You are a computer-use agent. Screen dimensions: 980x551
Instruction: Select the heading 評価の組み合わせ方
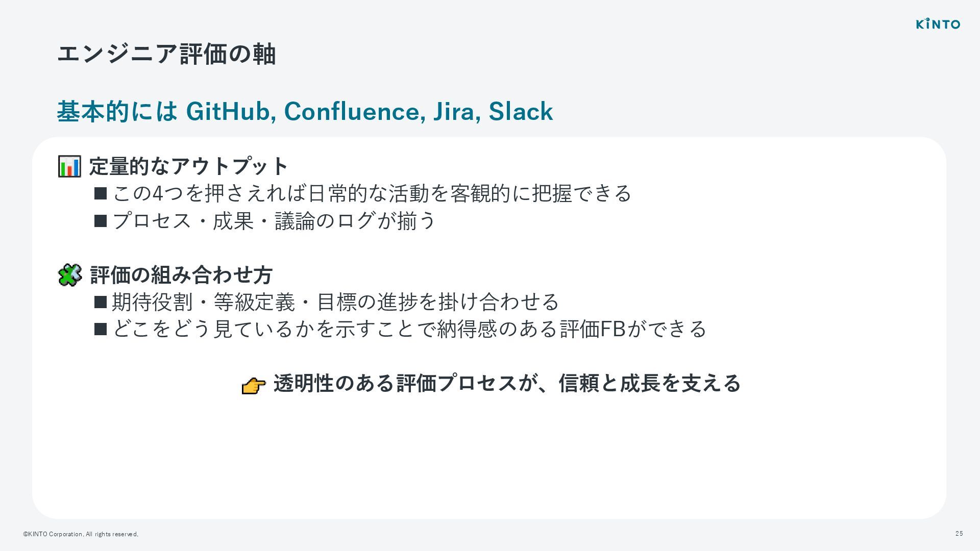[181, 275]
